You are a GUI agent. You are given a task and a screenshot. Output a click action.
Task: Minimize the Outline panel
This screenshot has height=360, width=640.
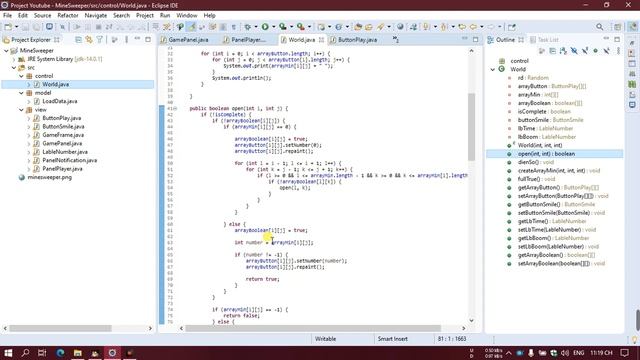[x=606, y=39]
